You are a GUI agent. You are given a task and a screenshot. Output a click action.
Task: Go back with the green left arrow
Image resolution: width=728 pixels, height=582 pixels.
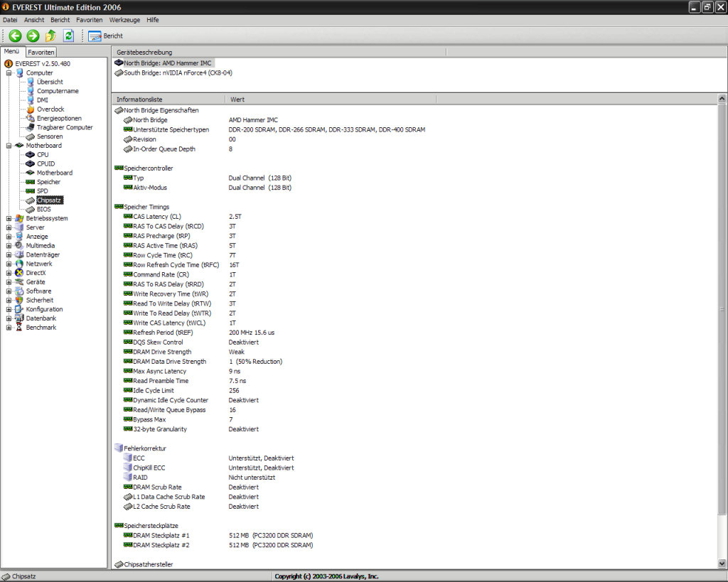(x=16, y=36)
